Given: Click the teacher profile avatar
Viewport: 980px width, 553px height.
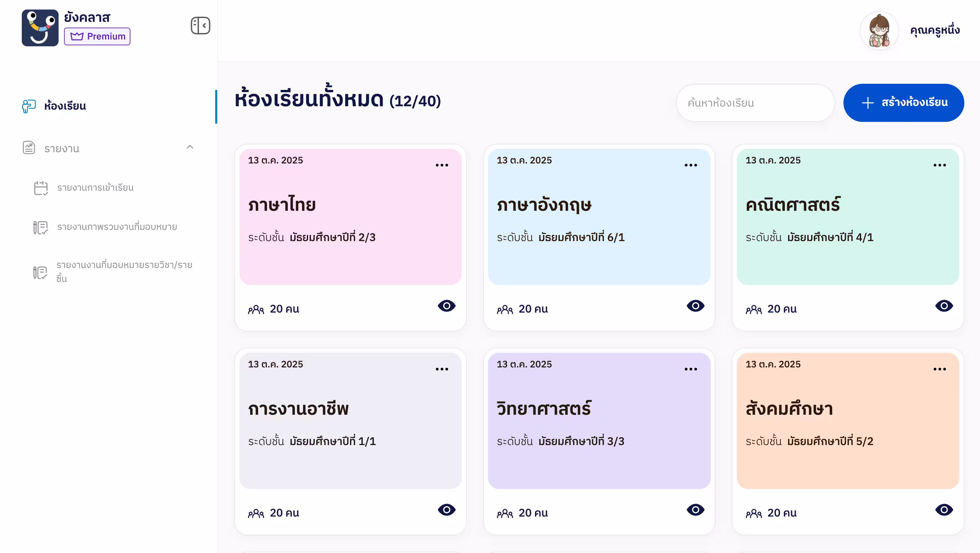Looking at the screenshot, I should [879, 30].
